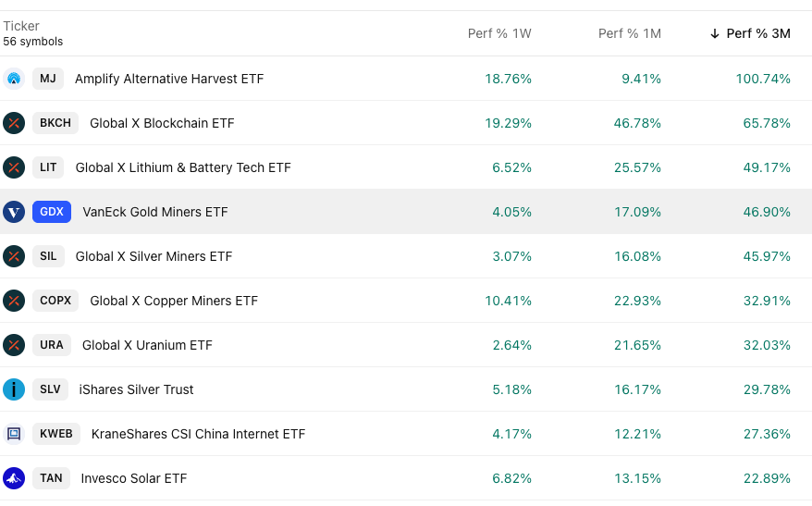This screenshot has width=812, height=506.
Task: Toggle sort arrow on Perf % 3M
Action: [x=715, y=33]
